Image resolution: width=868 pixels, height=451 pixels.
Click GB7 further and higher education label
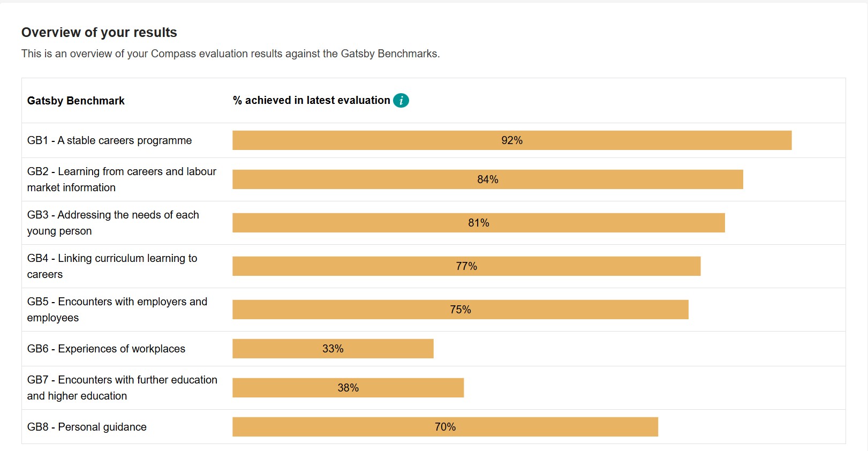coord(122,388)
